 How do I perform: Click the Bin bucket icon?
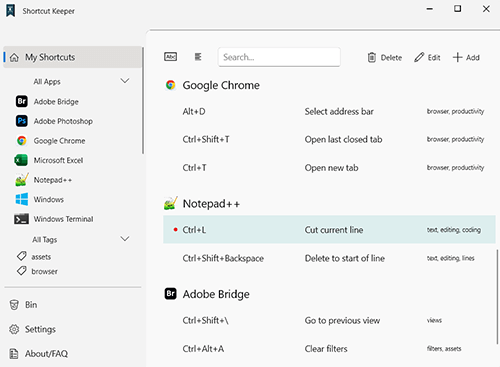coord(14,305)
